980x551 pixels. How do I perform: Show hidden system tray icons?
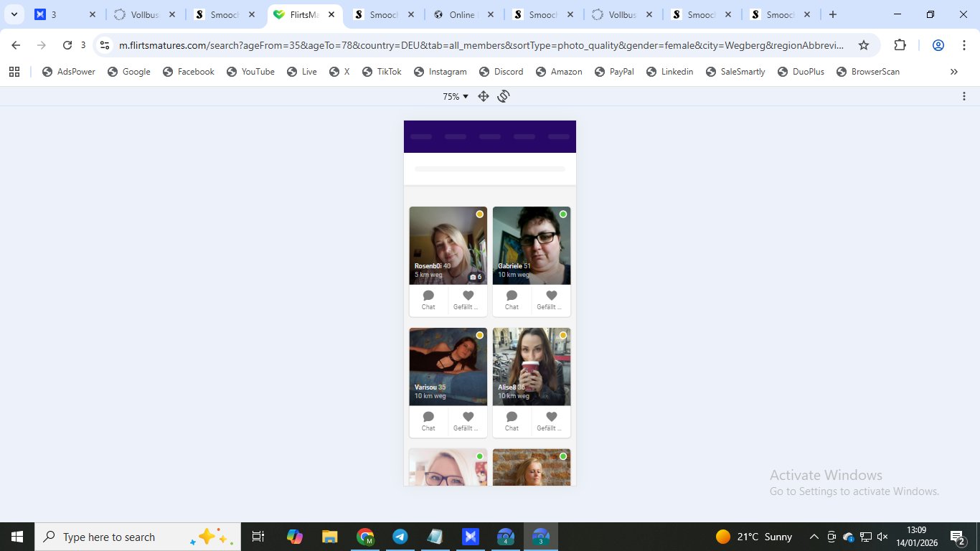point(814,537)
